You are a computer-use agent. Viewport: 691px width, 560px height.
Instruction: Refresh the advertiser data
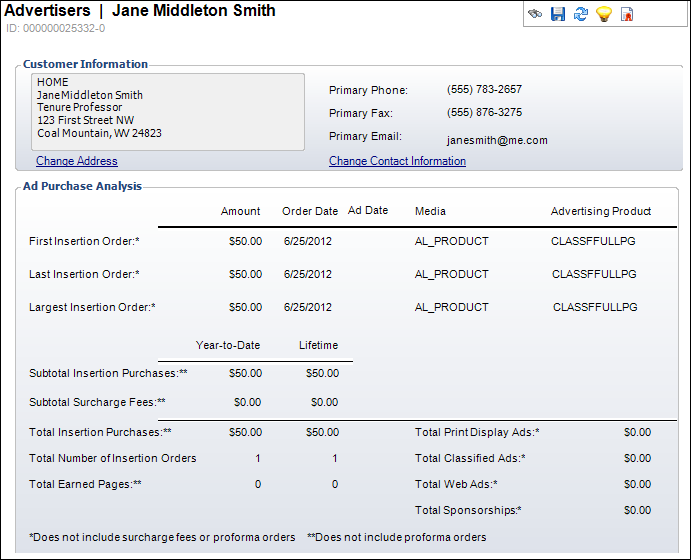[580, 14]
